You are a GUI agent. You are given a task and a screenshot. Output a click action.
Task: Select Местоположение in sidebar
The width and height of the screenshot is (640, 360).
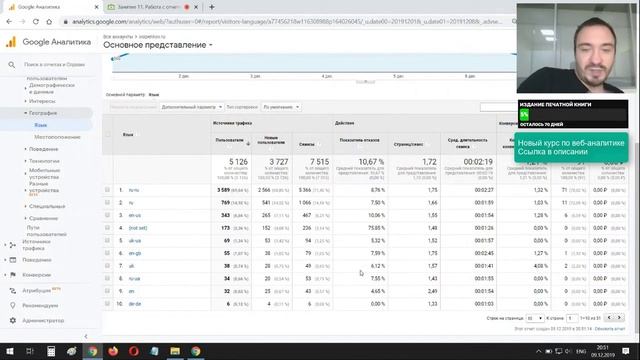tap(57, 137)
